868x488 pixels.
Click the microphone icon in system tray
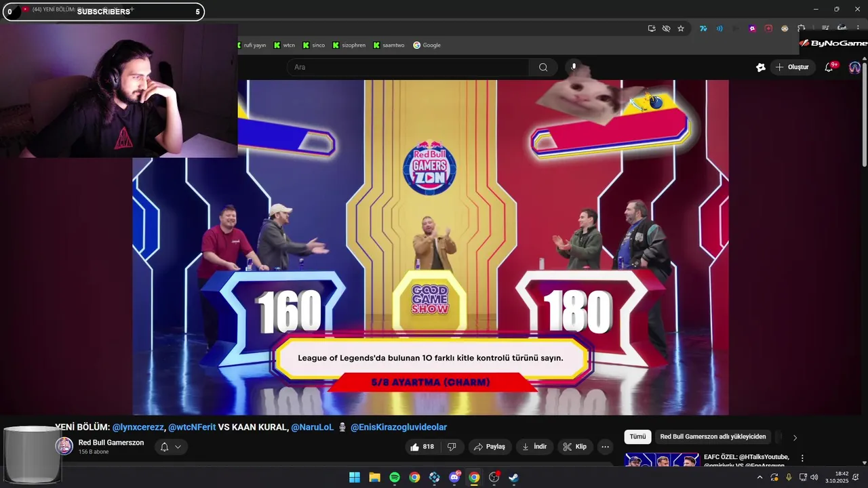click(x=789, y=477)
